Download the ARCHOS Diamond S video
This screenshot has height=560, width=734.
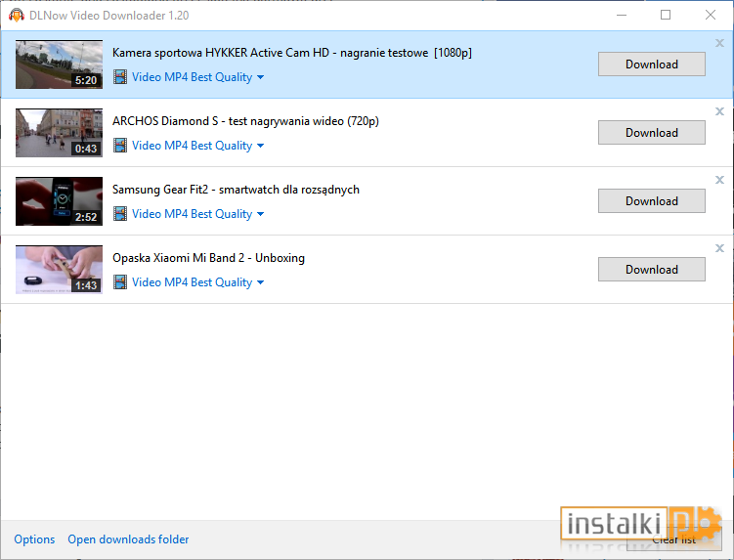coord(652,133)
